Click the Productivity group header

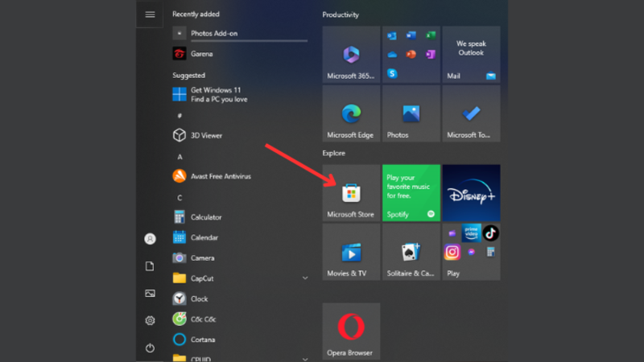click(x=341, y=14)
